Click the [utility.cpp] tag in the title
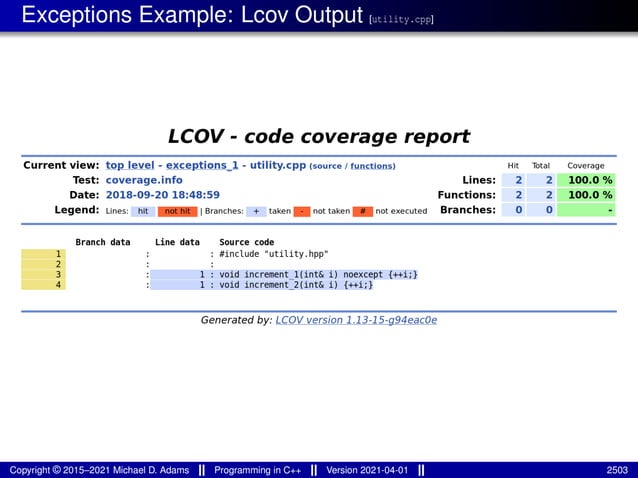The image size is (638, 478). coord(401,19)
